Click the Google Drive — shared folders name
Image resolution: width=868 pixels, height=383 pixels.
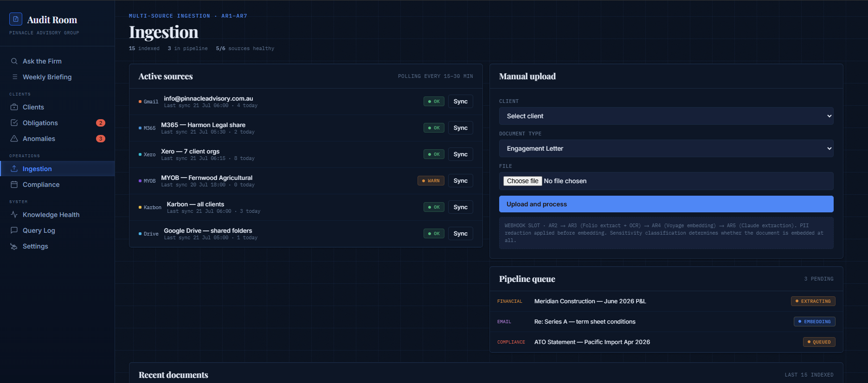pyautogui.click(x=208, y=230)
